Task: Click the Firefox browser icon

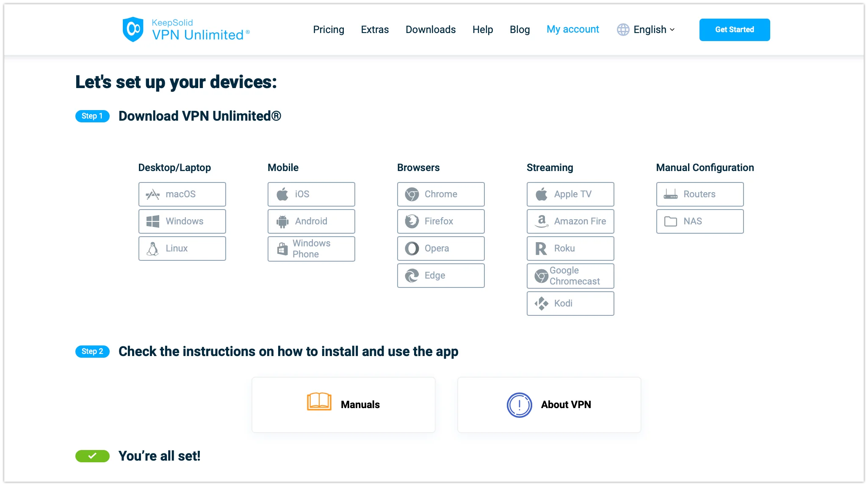Action: (412, 221)
